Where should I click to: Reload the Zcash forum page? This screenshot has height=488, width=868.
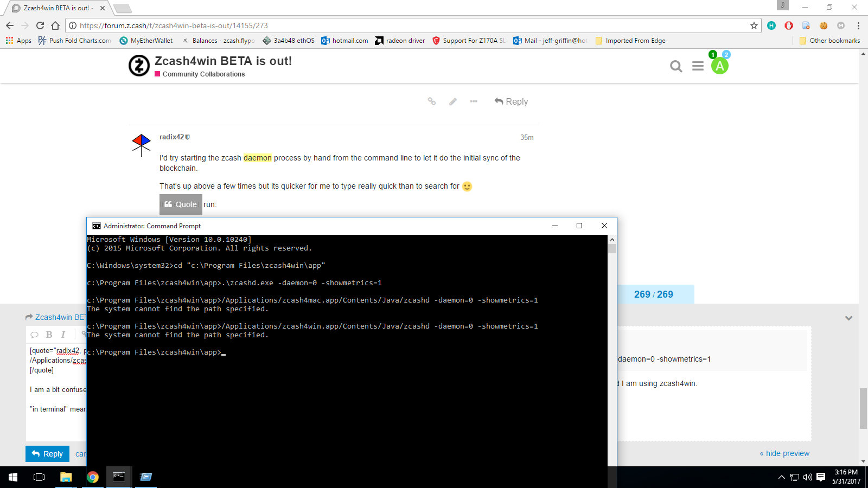click(x=40, y=25)
